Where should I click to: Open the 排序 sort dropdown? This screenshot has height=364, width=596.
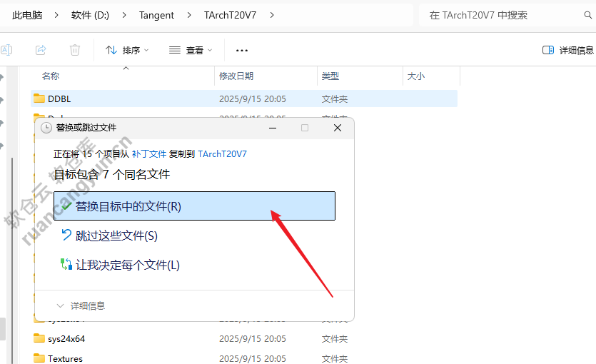tap(127, 50)
